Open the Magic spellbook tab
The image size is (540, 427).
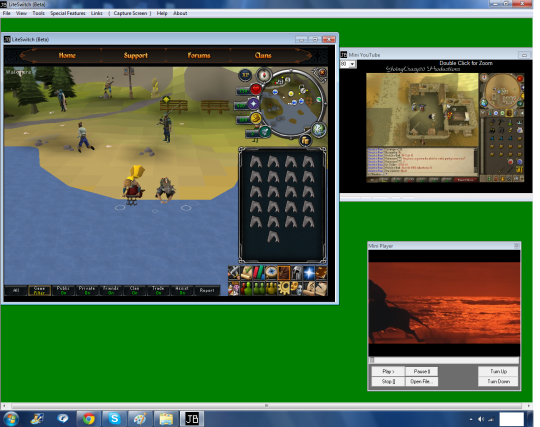pyautogui.click(x=321, y=272)
